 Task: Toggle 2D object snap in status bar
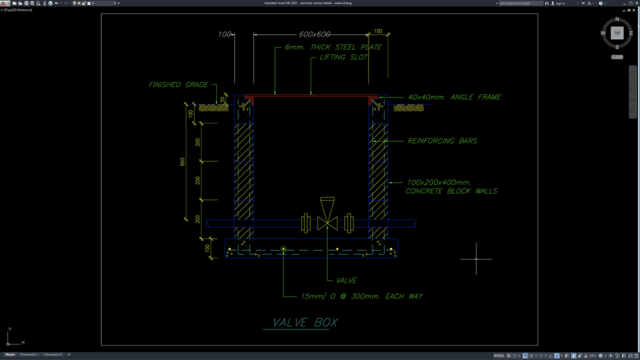coord(557,356)
